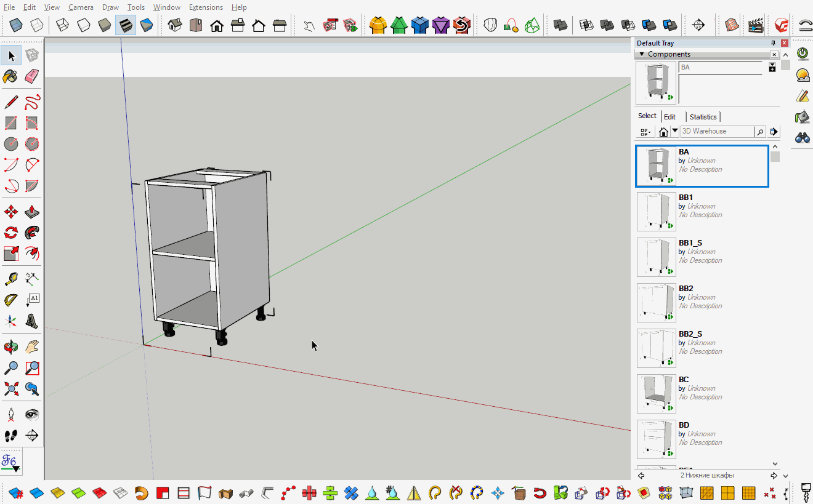813x504 pixels.
Task: Open the view options dropdown in Components panel
Action: pyautogui.click(x=645, y=131)
